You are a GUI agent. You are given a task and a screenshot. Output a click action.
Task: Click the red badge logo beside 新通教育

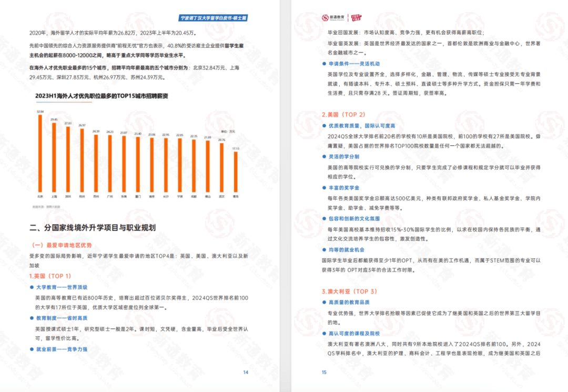click(356, 17)
